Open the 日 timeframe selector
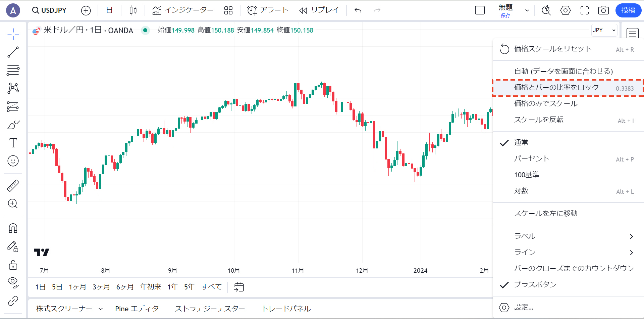Image resolution: width=644 pixels, height=319 pixels. coord(109,10)
